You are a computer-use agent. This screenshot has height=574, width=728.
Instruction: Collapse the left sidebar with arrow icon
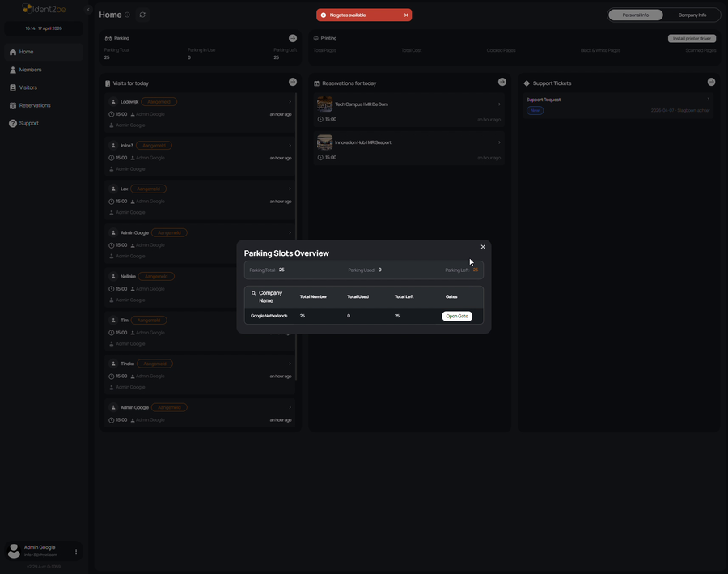(88, 10)
